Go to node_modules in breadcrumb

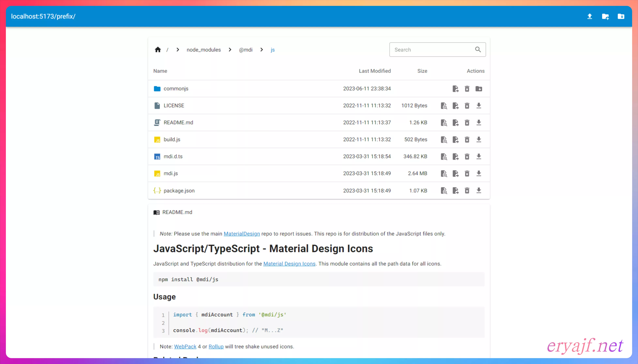(x=204, y=50)
